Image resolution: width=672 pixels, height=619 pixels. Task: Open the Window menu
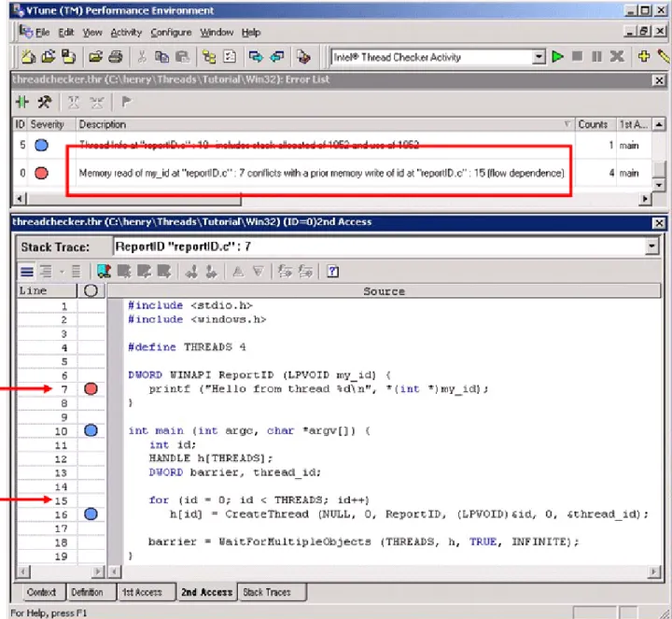coord(217,32)
